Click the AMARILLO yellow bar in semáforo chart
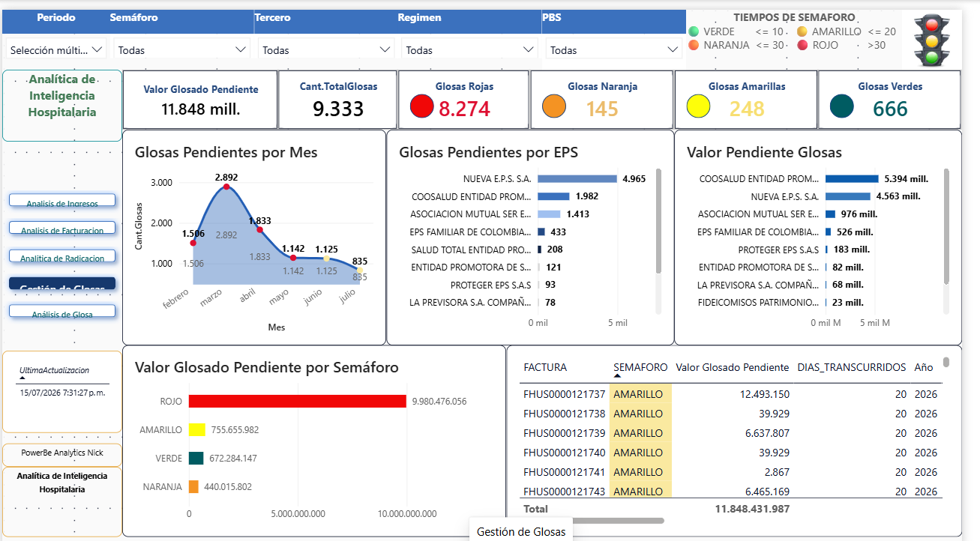The height and width of the screenshot is (541, 980). point(196,430)
